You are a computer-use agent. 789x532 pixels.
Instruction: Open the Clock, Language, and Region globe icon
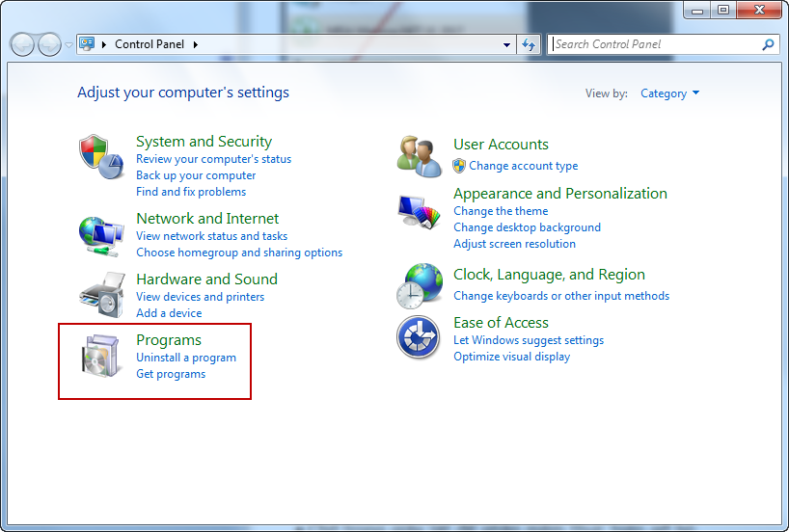(420, 285)
